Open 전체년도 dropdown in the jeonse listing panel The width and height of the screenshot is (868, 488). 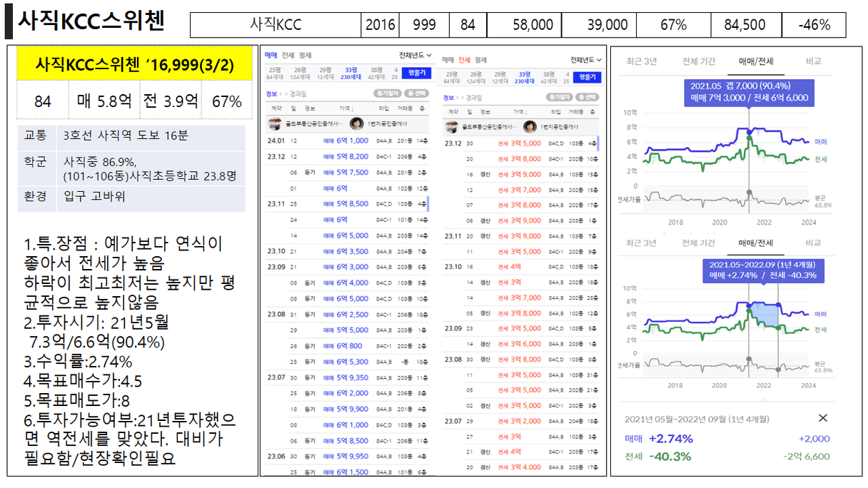(586, 60)
